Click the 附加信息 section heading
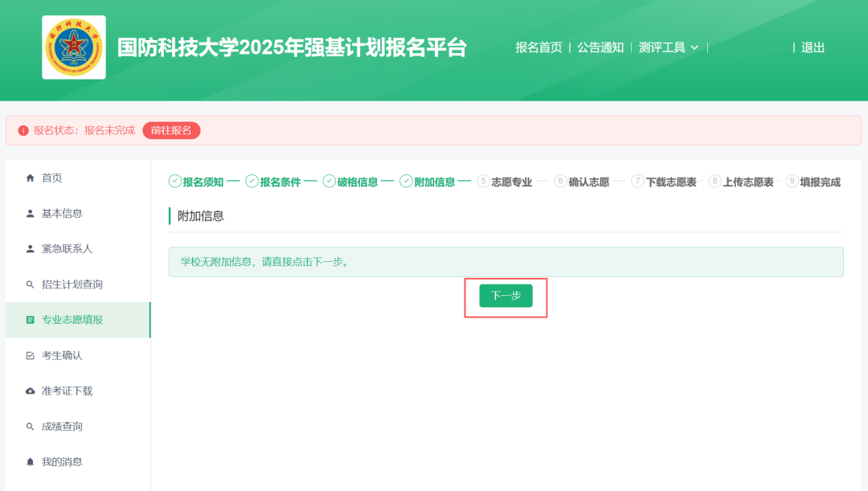This screenshot has width=868, height=491. coord(200,216)
